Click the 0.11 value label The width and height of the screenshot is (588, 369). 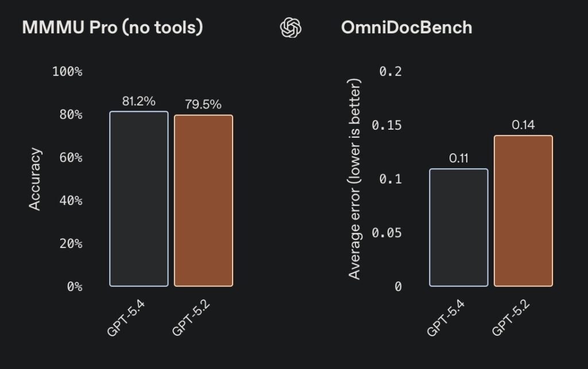pyautogui.click(x=458, y=159)
